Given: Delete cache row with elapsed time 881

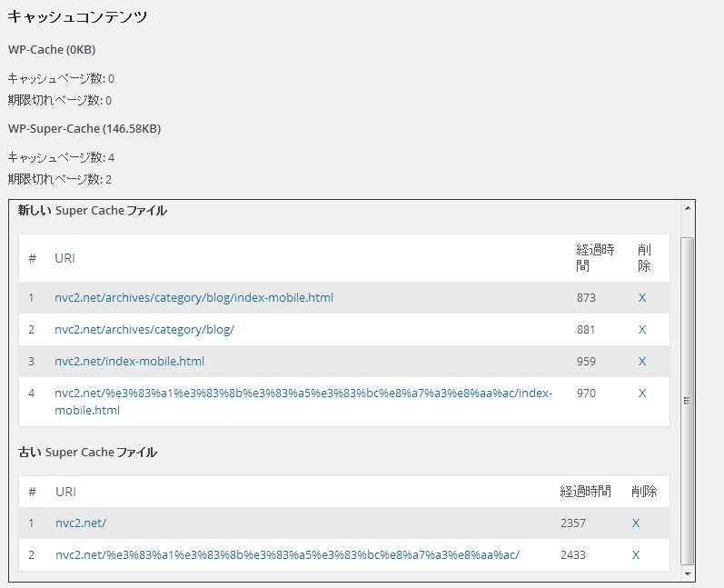Looking at the screenshot, I should pyautogui.click(x=642, y=330).
